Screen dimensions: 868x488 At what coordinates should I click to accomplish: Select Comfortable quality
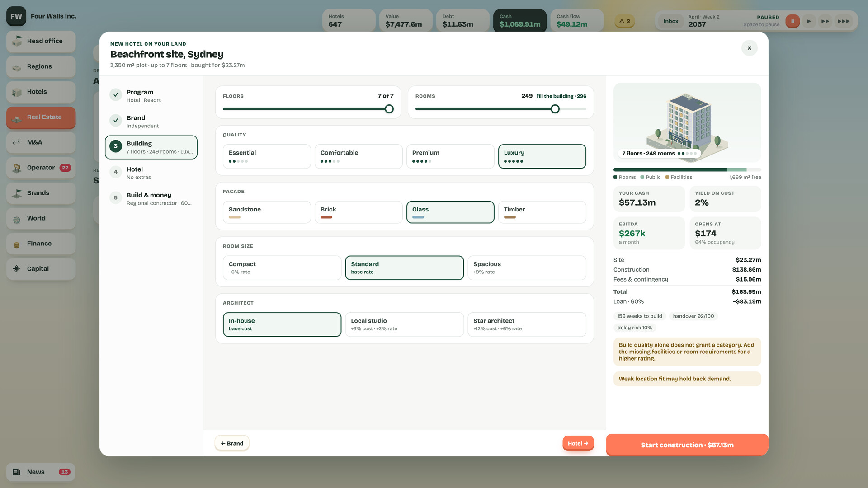(359, 156)
